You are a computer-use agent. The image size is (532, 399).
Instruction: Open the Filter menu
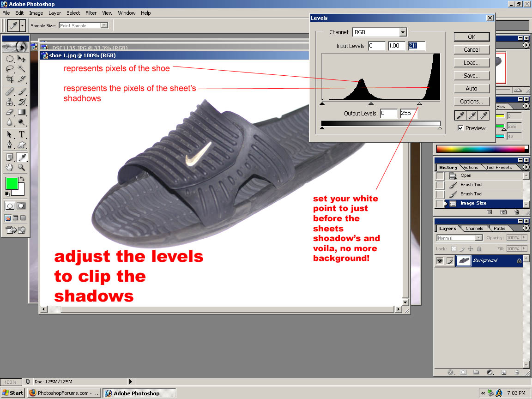click(91, 13)
